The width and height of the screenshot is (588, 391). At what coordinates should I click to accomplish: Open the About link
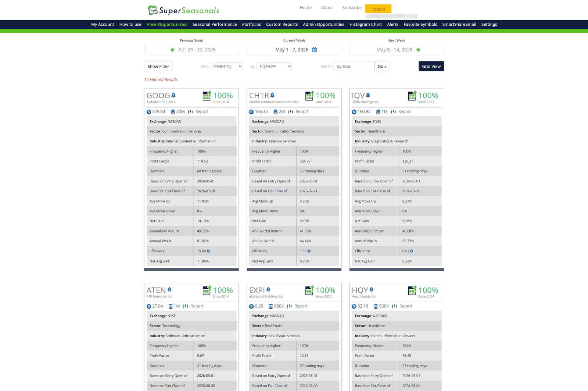(327, 8)
